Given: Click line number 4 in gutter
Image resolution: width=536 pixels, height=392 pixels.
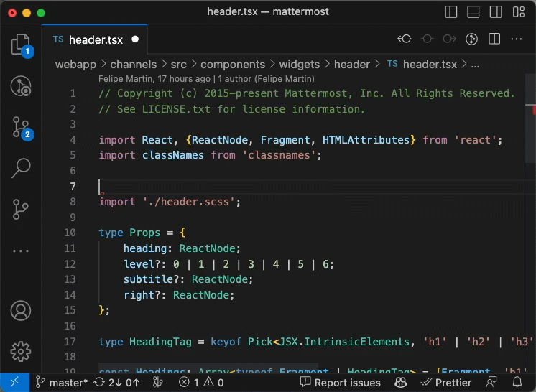Looking at the screenshot, I should coord(73,140).
